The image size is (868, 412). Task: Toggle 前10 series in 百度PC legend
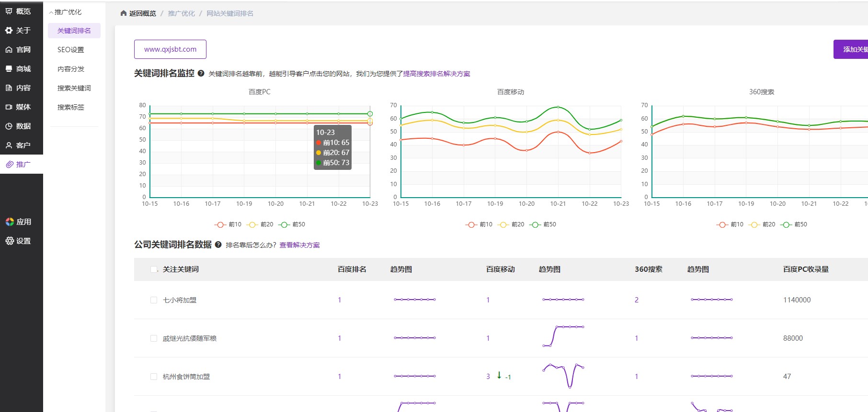point(228,224)
